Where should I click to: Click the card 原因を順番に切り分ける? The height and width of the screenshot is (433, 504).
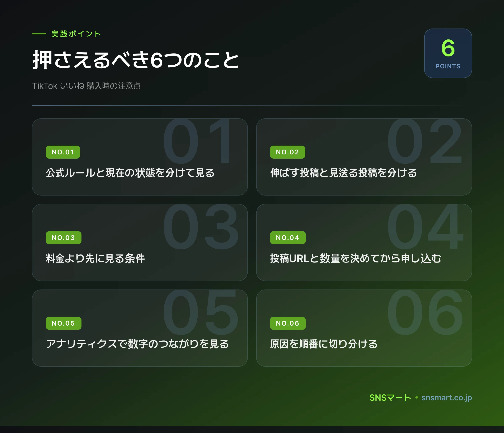point(364,328)
